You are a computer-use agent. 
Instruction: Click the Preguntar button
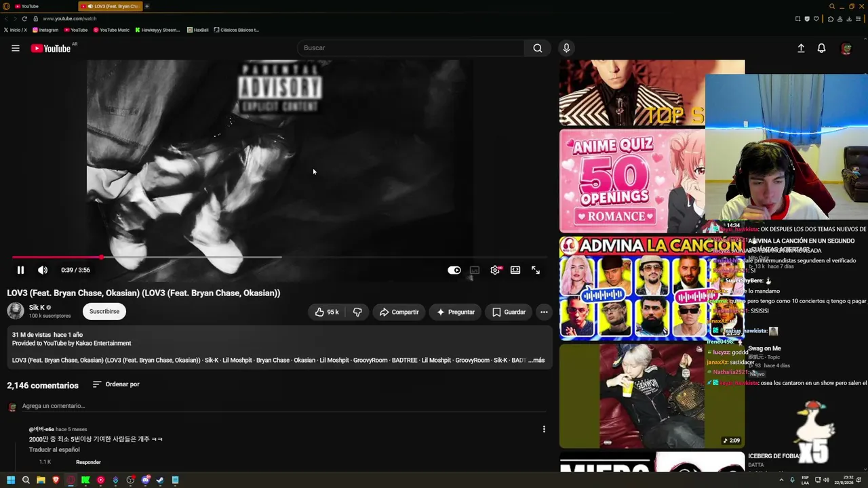tap(455, 312)
